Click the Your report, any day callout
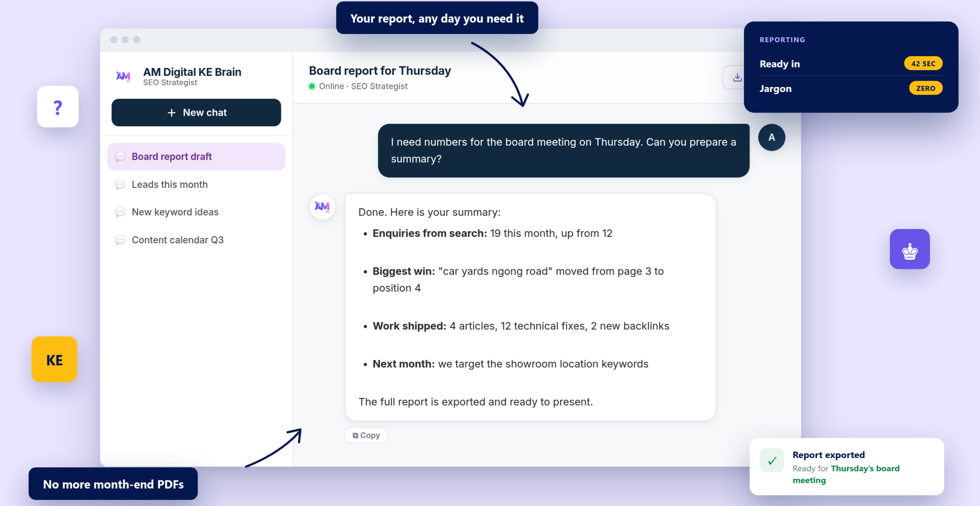This screenshot has width=980, height=506. [x=437, y=18]
